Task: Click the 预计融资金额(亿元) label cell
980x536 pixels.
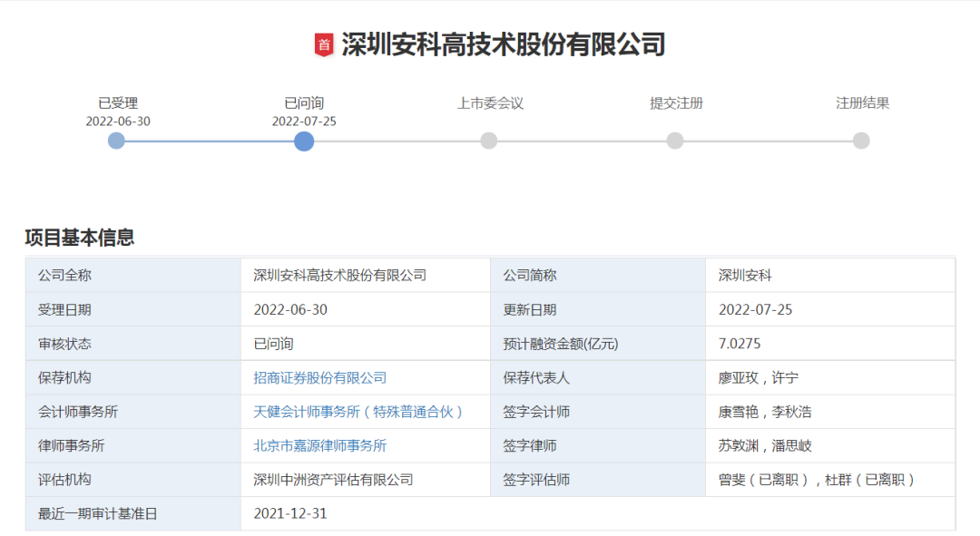Action: pyautogui.click(x=598, y=344)
